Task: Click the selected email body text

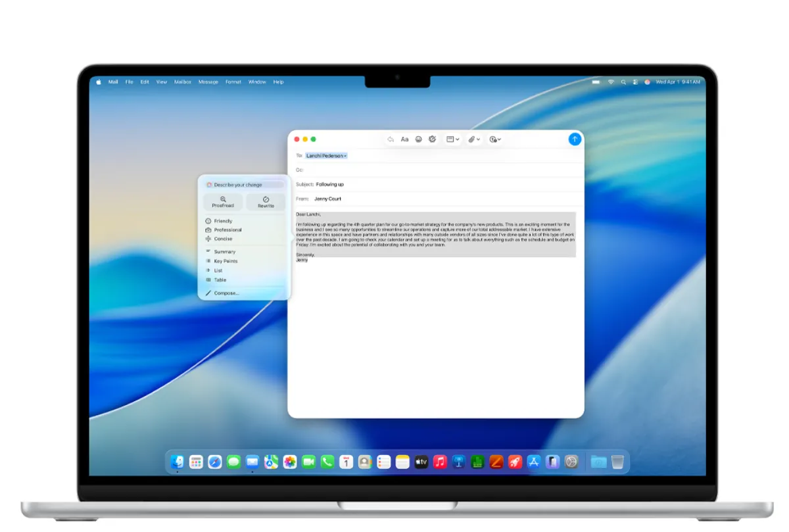Action: pyautogui.click(x=435, y=234)
